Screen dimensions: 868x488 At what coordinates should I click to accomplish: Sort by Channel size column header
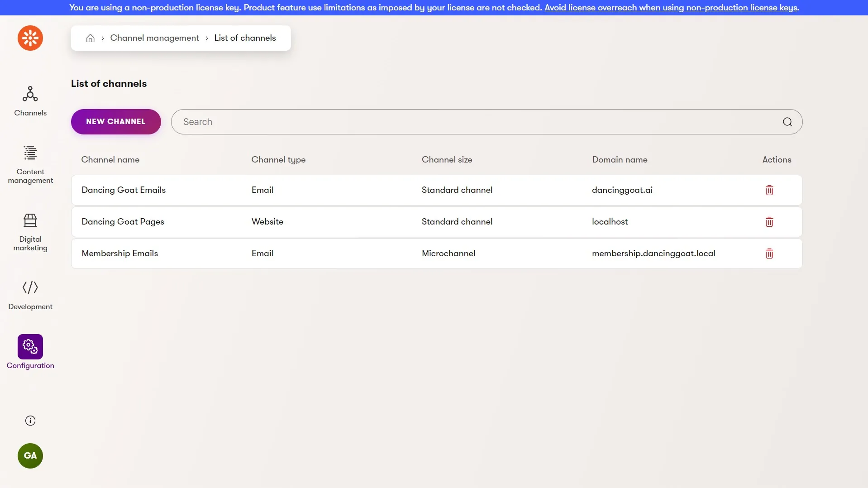447,160
